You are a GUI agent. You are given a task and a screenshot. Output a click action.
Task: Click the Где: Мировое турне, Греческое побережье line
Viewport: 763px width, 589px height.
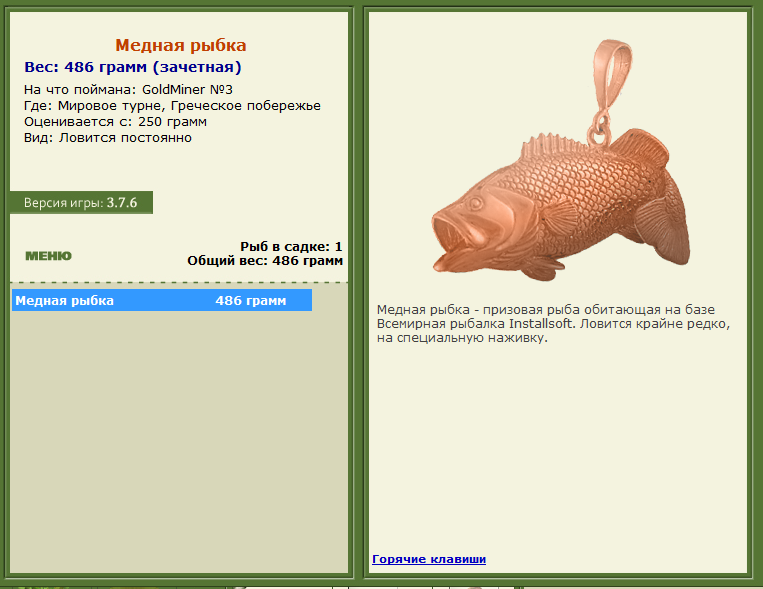click(x=172, y=106)
